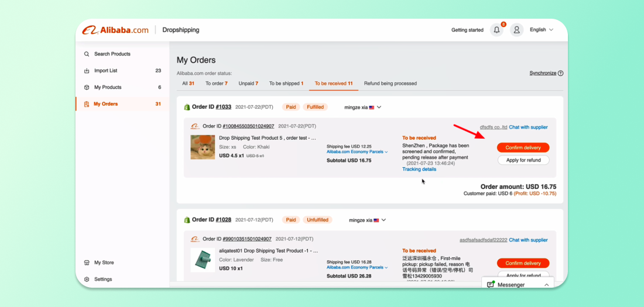This screenshot has height=307, width=644.
Task: Apply for refund on the Khaki product order
Action: [x=523, y=160]
